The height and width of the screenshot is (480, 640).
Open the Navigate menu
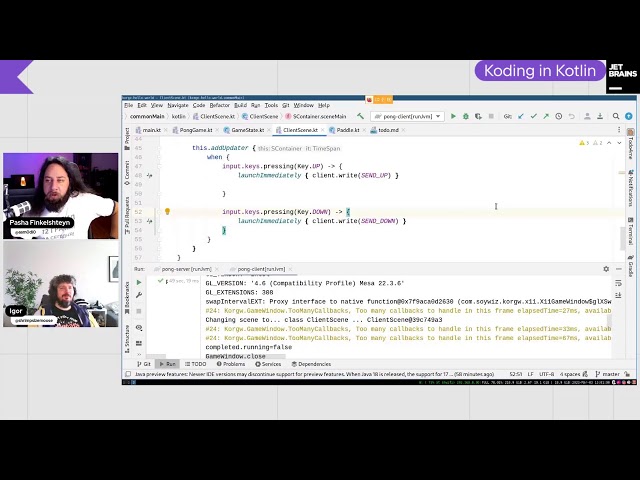pyautogui.click(x=178, y=105)
